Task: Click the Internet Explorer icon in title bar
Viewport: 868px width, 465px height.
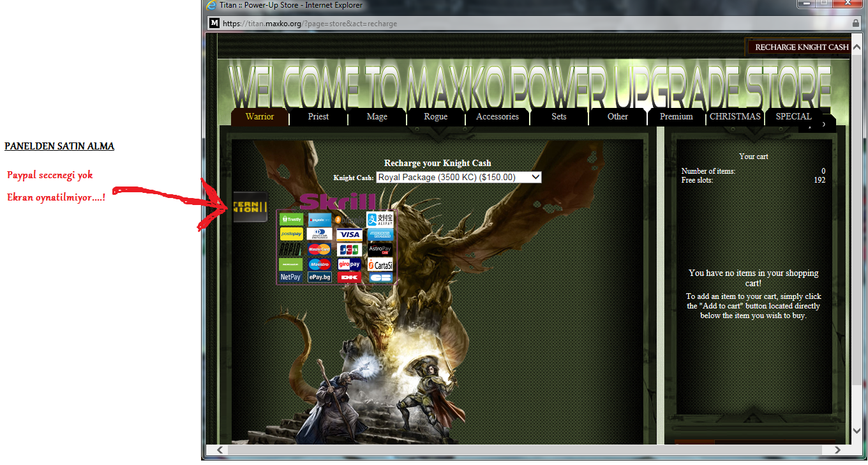Action: click(x=211, y=5)
